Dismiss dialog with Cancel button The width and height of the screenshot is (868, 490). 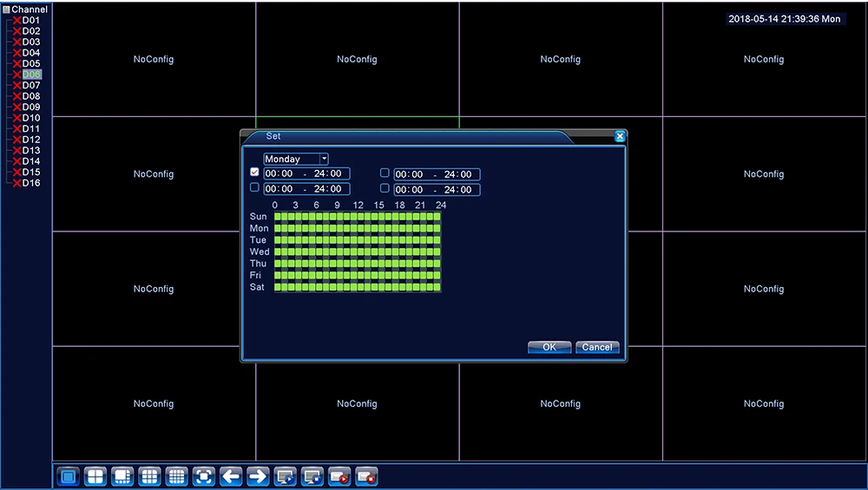597,347
